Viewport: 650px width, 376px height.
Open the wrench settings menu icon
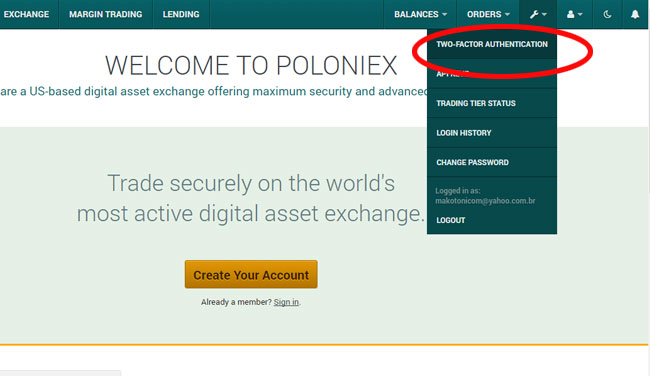[534, 15]
